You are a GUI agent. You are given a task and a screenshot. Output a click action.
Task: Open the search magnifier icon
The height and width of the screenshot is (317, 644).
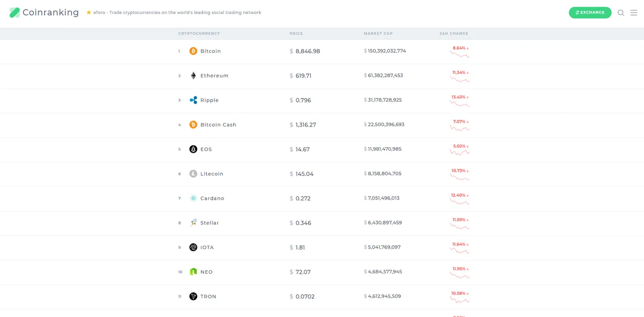point(621,13)
